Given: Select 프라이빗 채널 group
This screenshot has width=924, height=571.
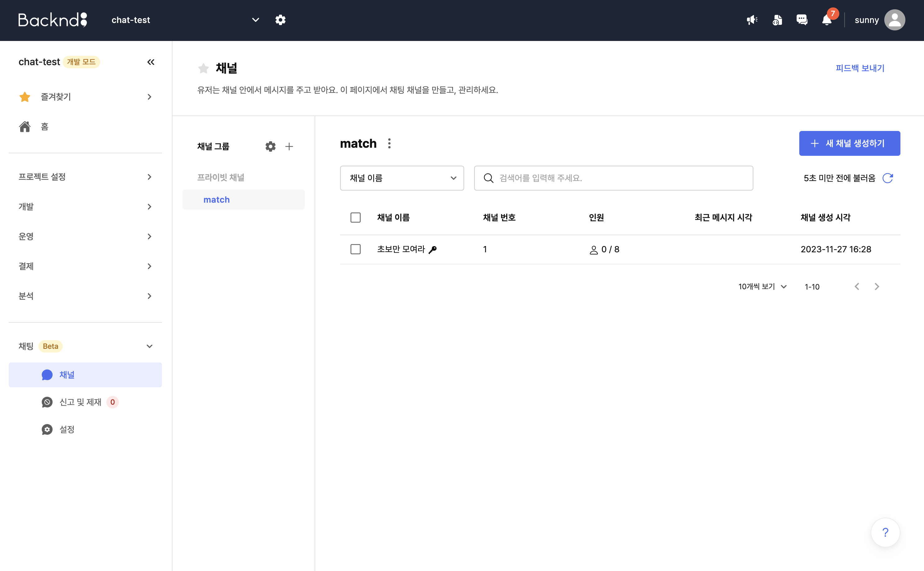Looking at the screenshot, I should point(221,178).
